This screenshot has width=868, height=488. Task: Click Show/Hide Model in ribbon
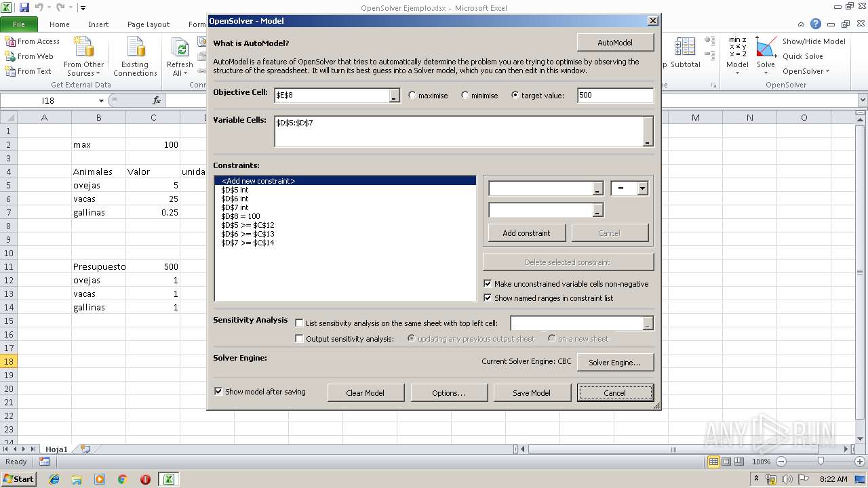pos(814,41)
